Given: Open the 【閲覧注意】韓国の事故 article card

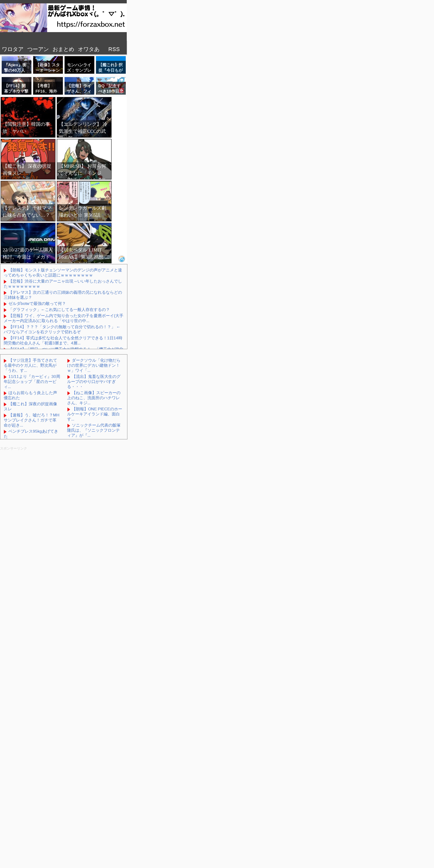Looking at the screenshot, I should click(28, 117).
